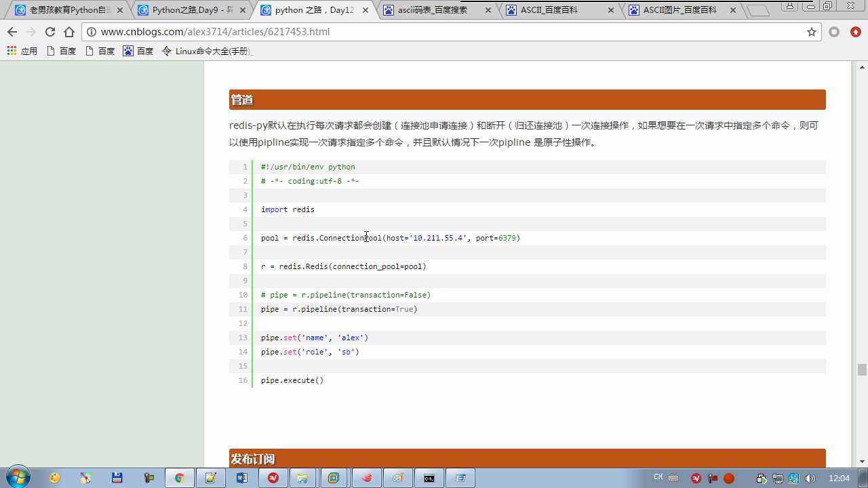868x488 pixels.
Task: Click the blue floppy disk taskbar icon
Action: 117,478
